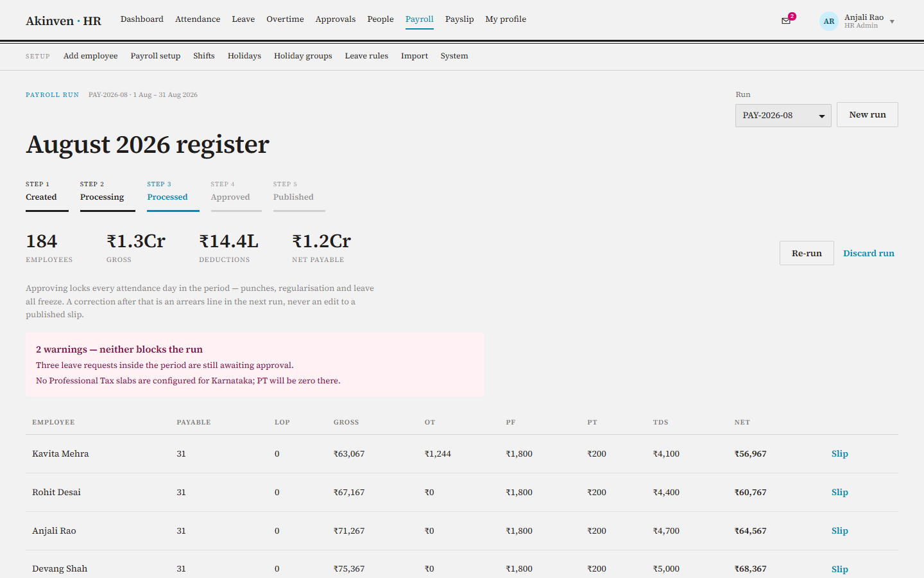
Task: Click the NET column header
Action: [x=742, y=422]
